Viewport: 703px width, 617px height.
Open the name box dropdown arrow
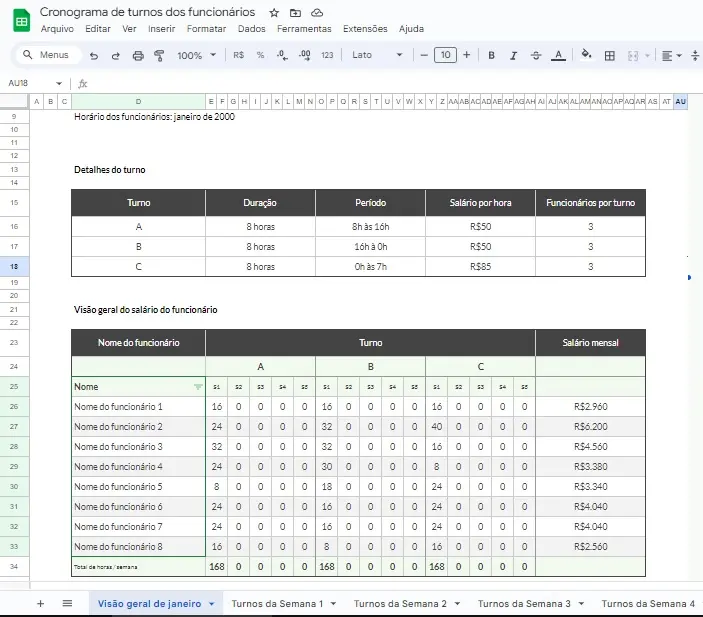click(x=59, y=83)
